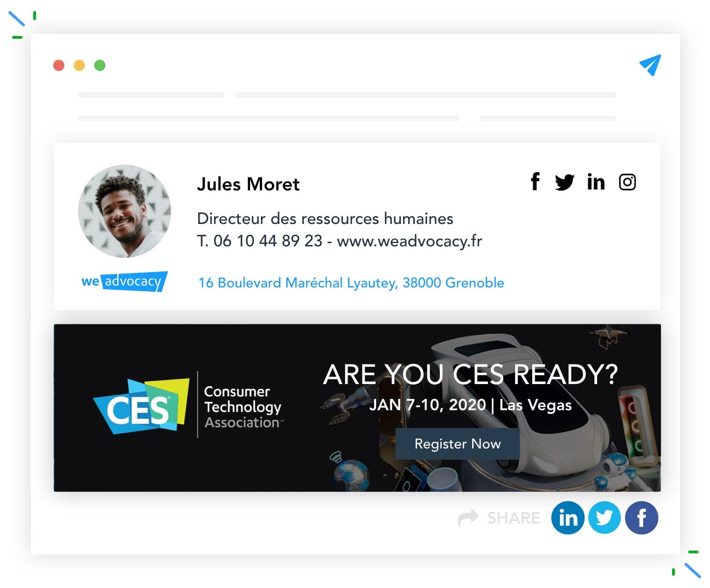Click the ARE YOU CES READY headline
This screenshot has width=710, height=588.
(470, 374)
